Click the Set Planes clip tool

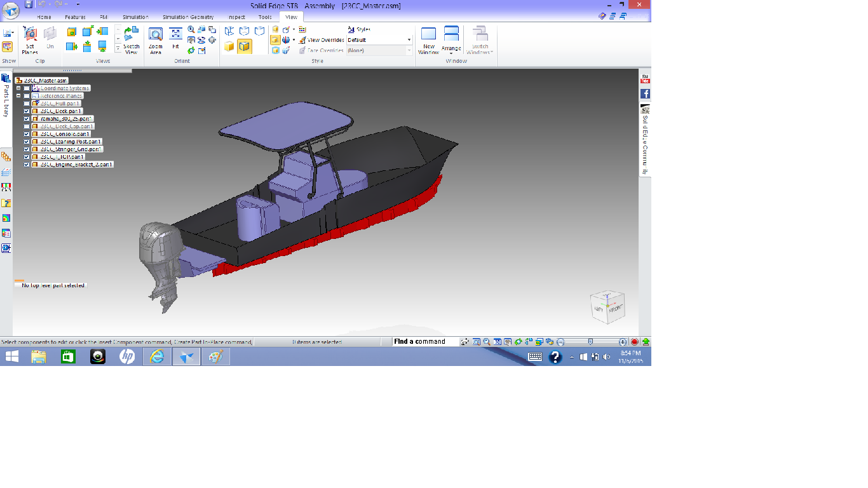[x=30, y=39]
